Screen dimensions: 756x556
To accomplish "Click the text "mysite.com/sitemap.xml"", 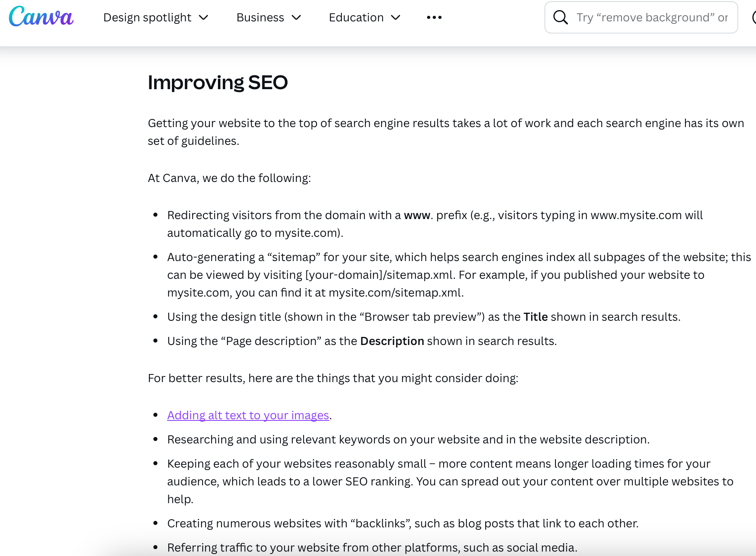I will [395, 292].
